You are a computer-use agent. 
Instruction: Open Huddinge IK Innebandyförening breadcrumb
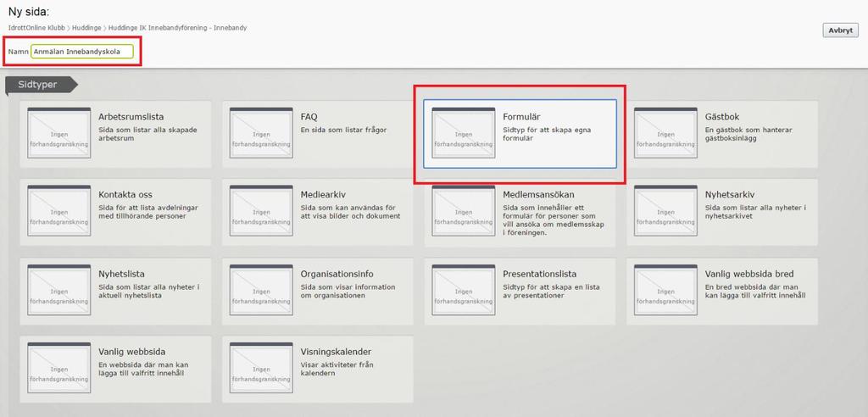coord(177,28)
